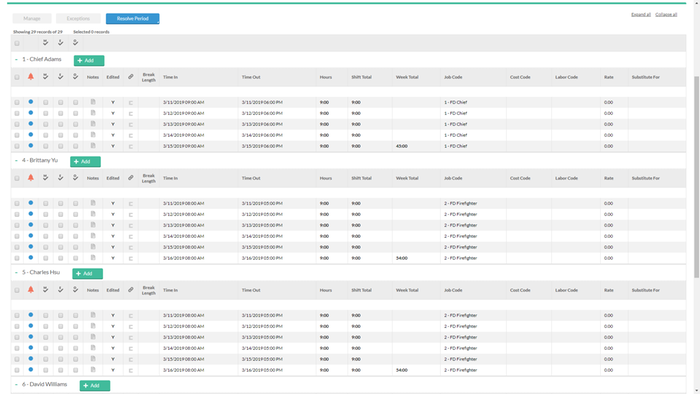This screenshot has width=700, height=394.
Task: Click the attachment paperclip icon in Chief Adams header
Action: tap(131, 77)
